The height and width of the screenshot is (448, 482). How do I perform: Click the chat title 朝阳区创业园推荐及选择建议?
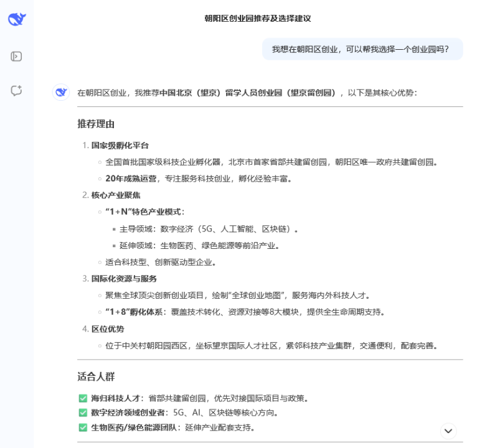[258, 19]
